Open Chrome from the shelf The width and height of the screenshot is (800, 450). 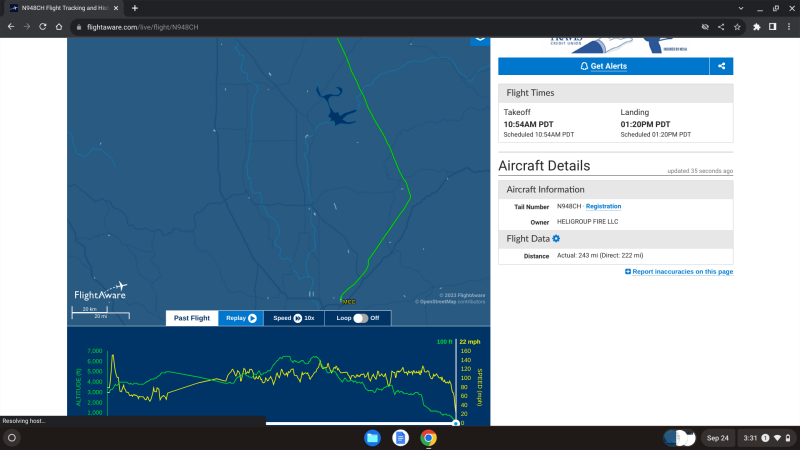click(x=429, y=438)
